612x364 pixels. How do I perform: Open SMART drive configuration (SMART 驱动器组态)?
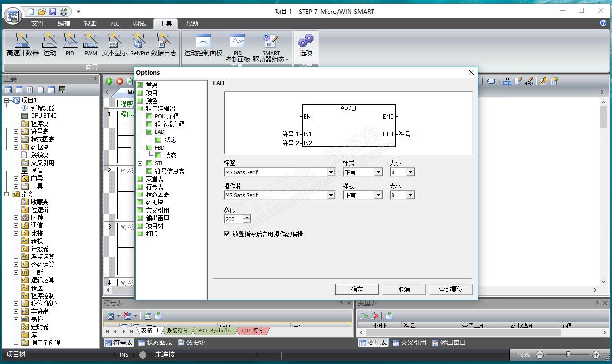tap(271, 48)
